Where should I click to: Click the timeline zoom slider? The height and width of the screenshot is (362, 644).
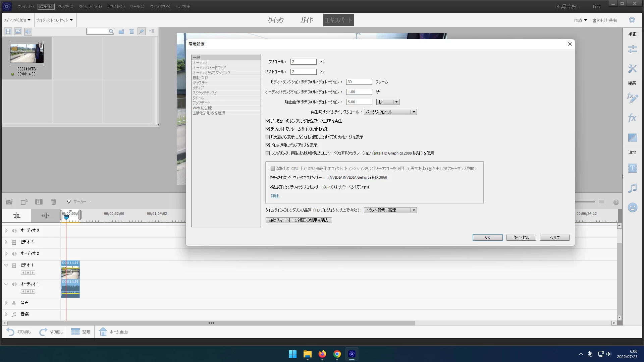point(585,202)
